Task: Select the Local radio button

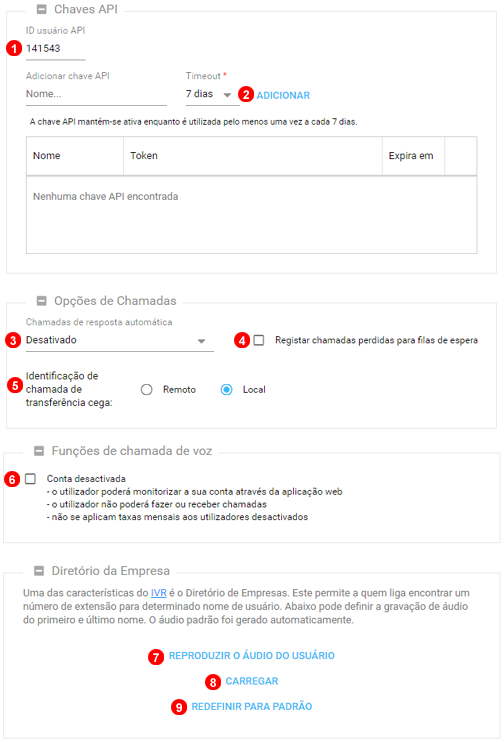Action: pos(227,389)
